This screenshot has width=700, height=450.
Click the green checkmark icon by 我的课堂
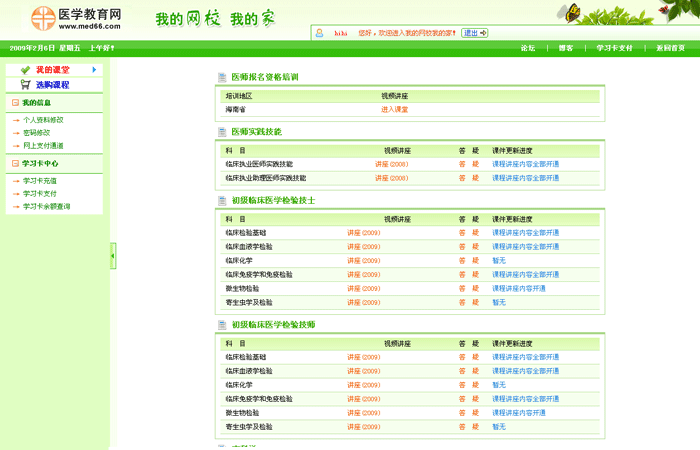(x=25, y=70)
